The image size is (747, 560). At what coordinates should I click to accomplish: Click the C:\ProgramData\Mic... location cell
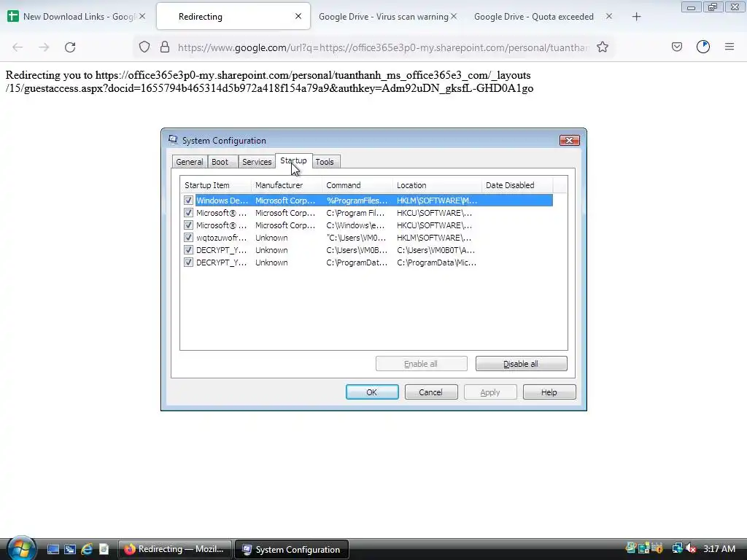[436, 262]
